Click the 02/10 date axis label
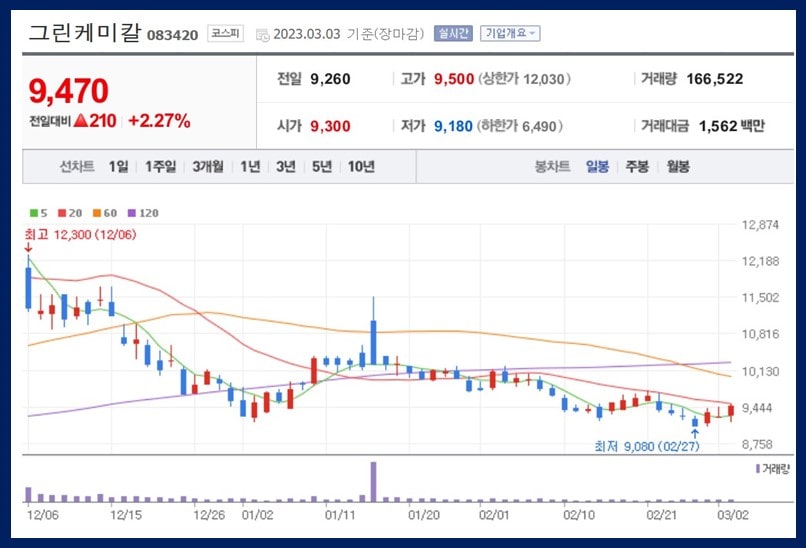Screen dimensions: 806x548 click(x=579, y=515)
